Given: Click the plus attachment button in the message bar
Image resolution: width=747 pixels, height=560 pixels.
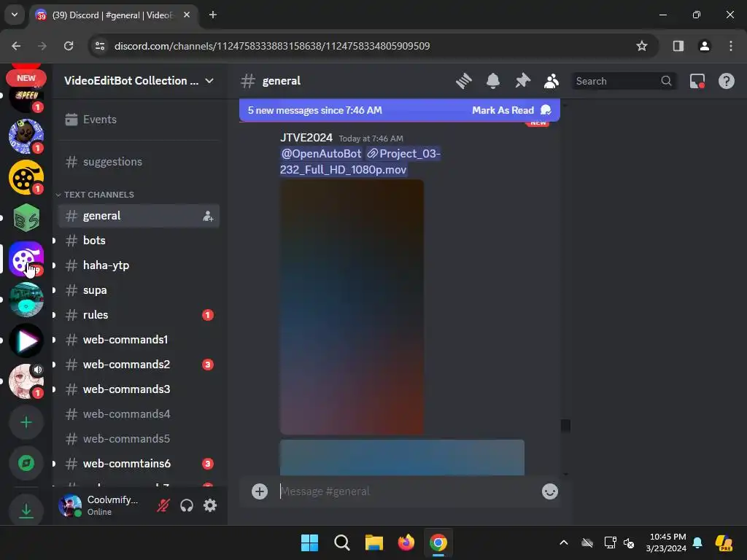Looking at the screenshot, I should pyautogui.click(x=260, y=491).
